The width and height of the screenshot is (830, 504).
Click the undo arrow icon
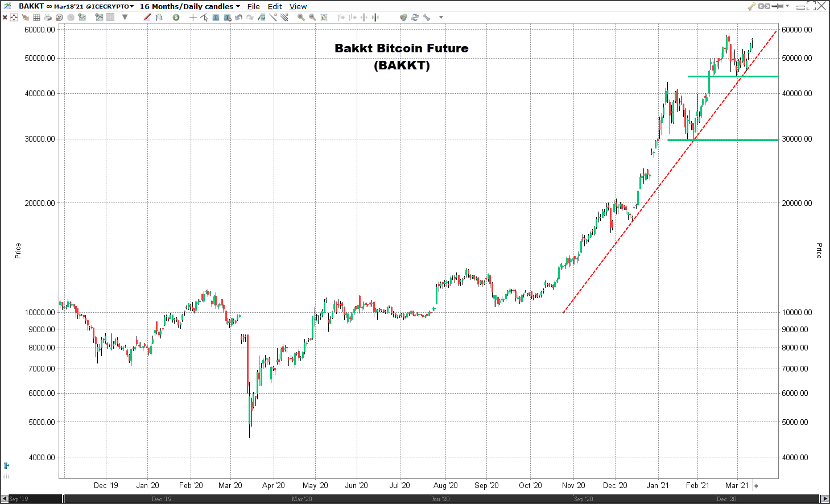pos(238,17)
